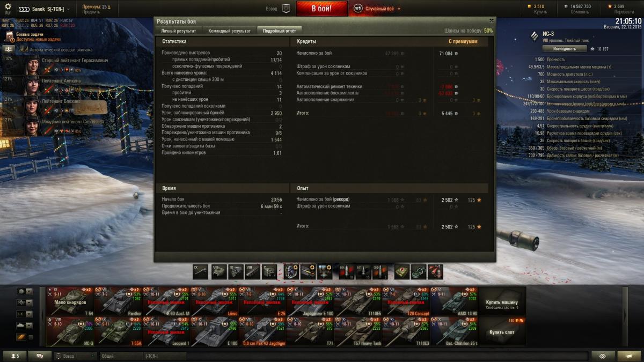Select E 100 tank in carousel
Screen dimensions: 644x362
214,331
